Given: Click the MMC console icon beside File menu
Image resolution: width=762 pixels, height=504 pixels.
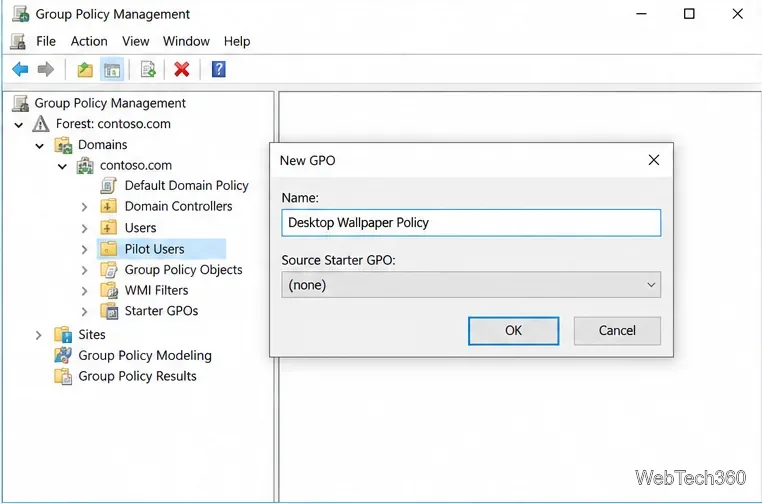Looking at the screenshot, I should pyautogui.click(x=18, y=41).
